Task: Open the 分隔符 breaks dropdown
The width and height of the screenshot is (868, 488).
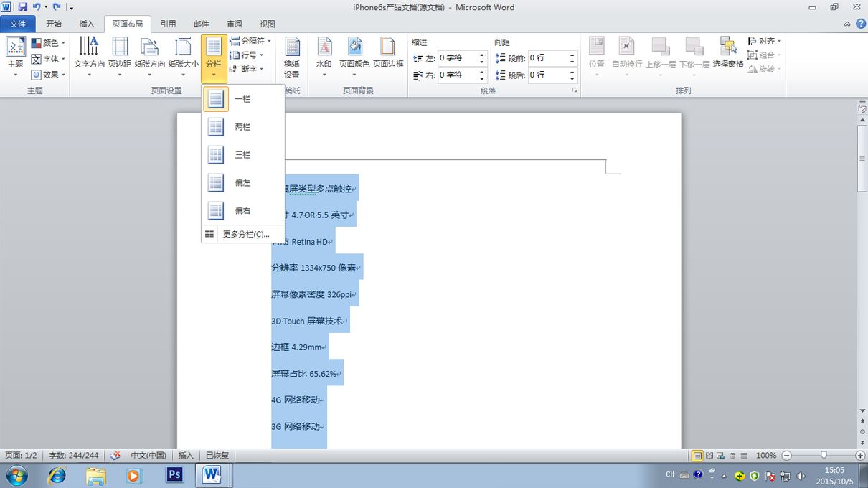Action: (250, 42)
